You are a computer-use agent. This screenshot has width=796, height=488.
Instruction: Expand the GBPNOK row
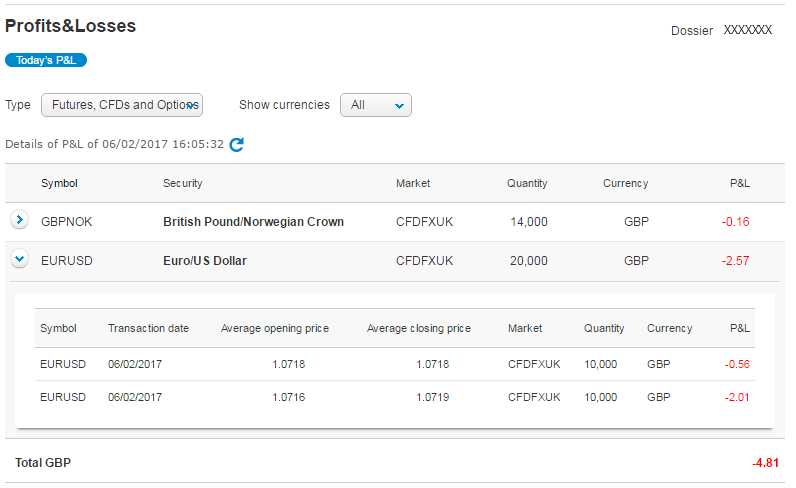coord(19,220)
